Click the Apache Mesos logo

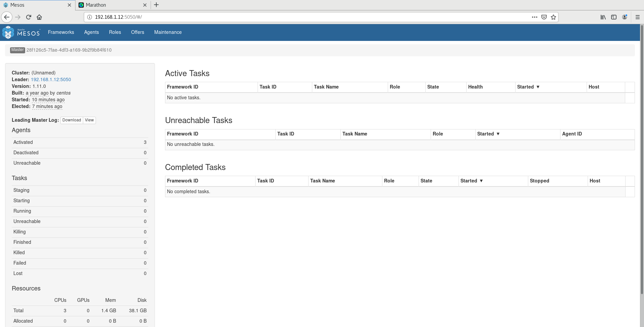coord(21,32)
